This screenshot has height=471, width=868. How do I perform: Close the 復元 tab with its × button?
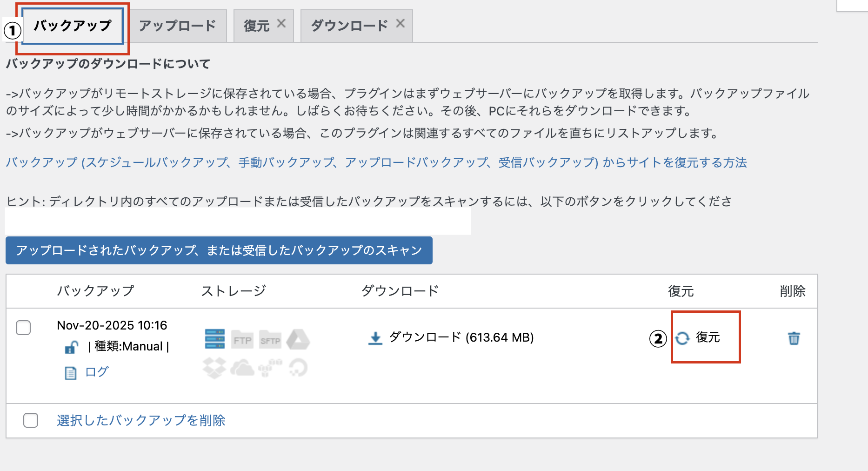click(x=282, y=24)
